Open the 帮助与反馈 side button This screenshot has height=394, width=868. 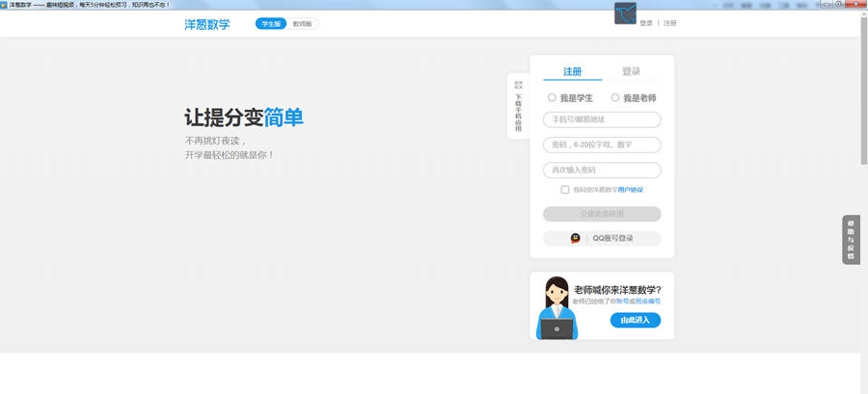[x=851, y=240]
